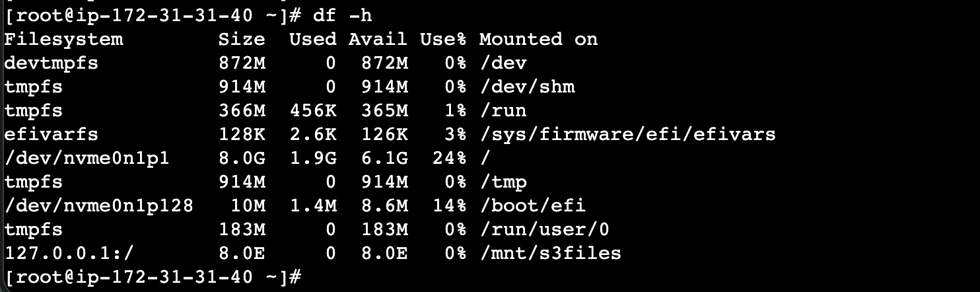Click the '/tmp' mount path
This screenshot has height=292, width=980.
(503, 182)
